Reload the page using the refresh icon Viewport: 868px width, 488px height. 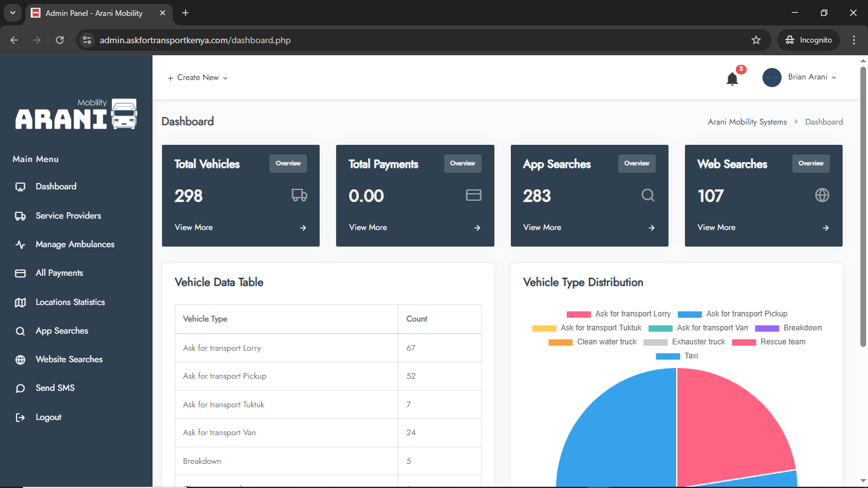tap(60, 40)
